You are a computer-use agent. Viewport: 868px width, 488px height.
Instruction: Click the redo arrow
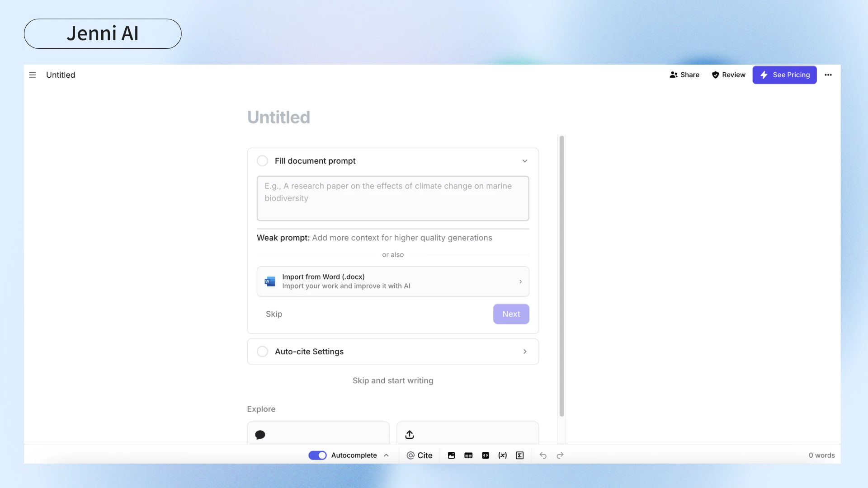click(560, 455)
